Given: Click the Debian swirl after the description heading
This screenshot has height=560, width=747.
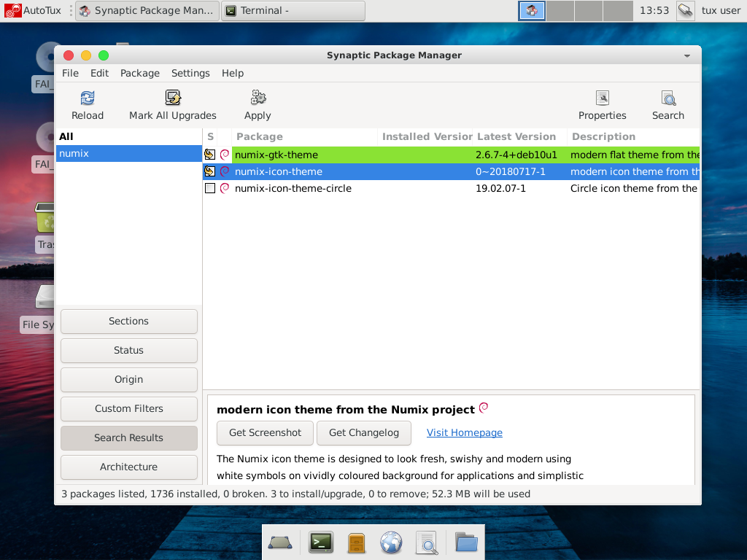Looking at the screenshot, I should point(484,408).
